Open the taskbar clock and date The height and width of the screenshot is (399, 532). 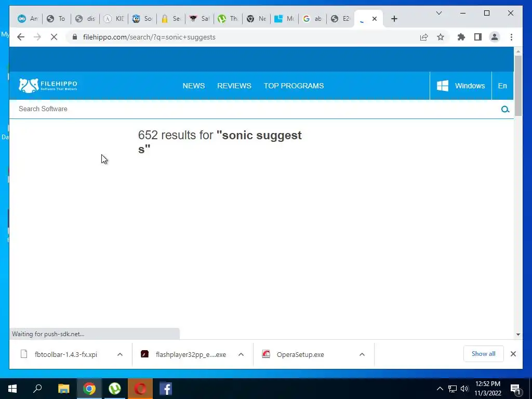(487, 389)
